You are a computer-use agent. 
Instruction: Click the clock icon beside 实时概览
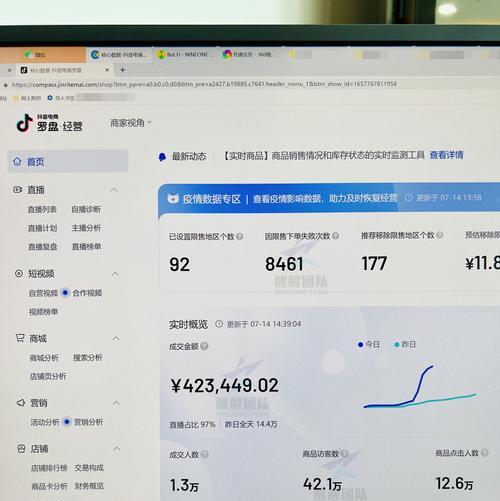coord(219,324)
